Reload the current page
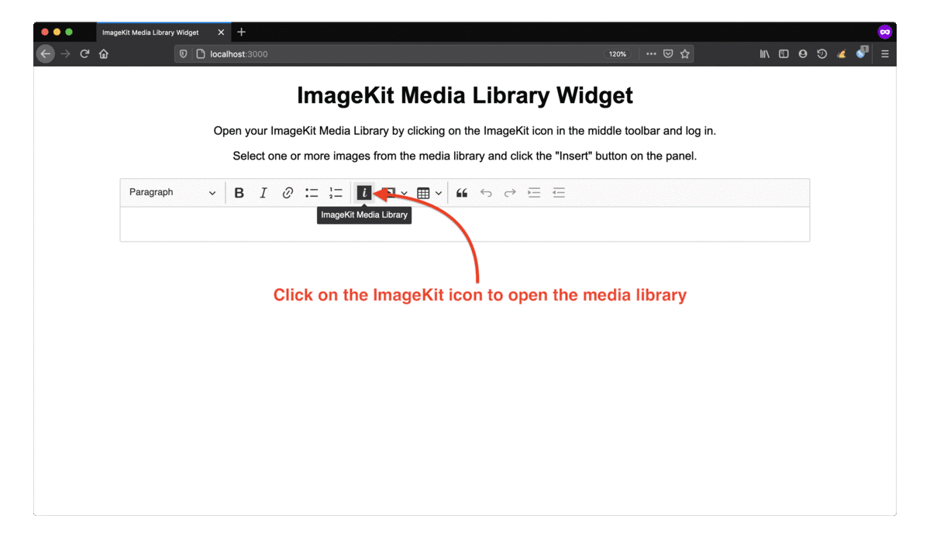930x560 pixels. pyautogui.click(x=84, y=54)
